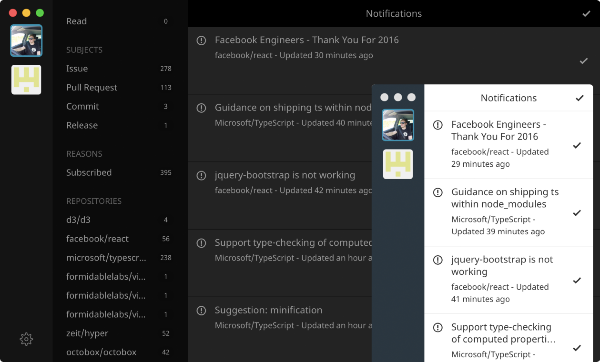Filter by Subscribed reason
Image resolution: width=600 pixels, height=362 pixels.
[119, 173]
